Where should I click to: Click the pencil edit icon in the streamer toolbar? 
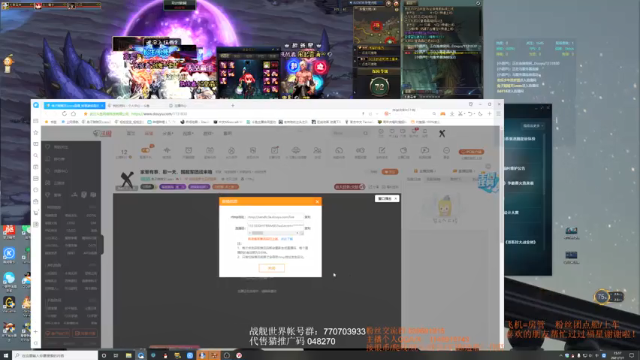pyautogui.click(x=382, y=151)
